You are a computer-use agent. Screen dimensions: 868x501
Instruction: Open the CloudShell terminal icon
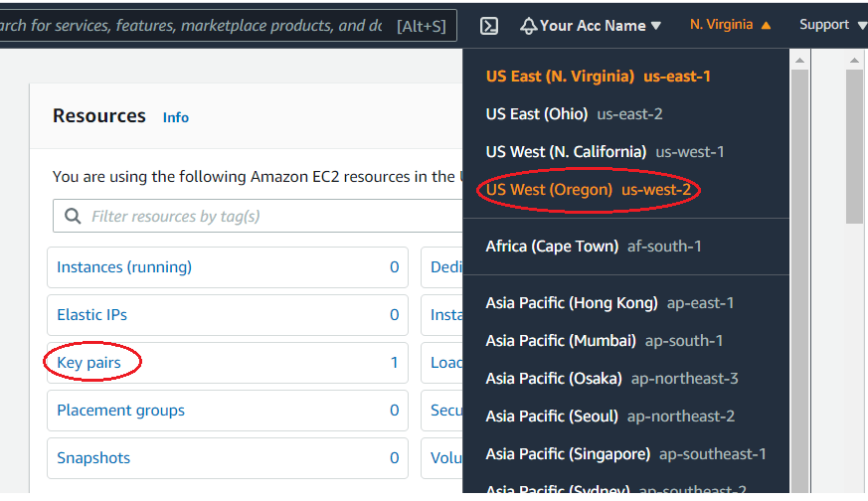click(489, 26)
